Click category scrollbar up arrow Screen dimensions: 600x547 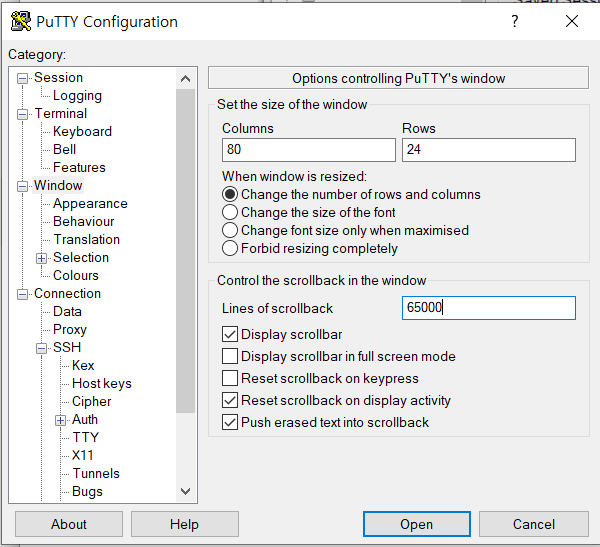point(186,79)
